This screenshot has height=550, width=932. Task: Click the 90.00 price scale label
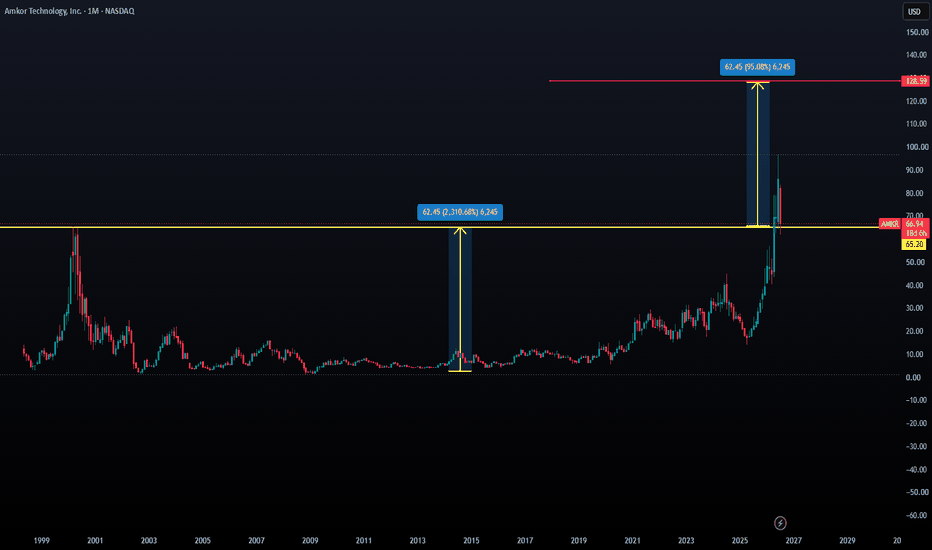coord(917,170)
